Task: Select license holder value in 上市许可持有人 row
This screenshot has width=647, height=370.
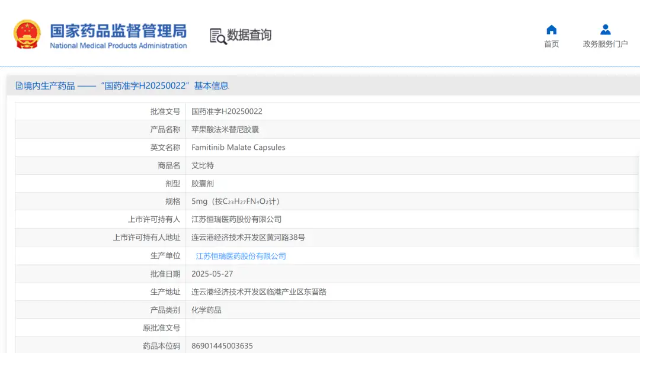Action: (x=236, y=219)
